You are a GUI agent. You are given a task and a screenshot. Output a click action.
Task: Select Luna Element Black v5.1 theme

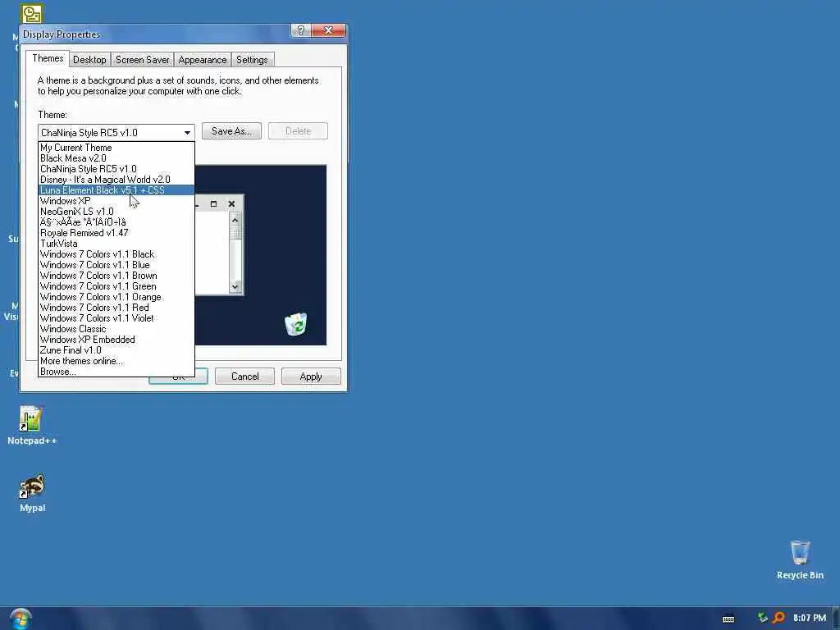pos(116,190)
